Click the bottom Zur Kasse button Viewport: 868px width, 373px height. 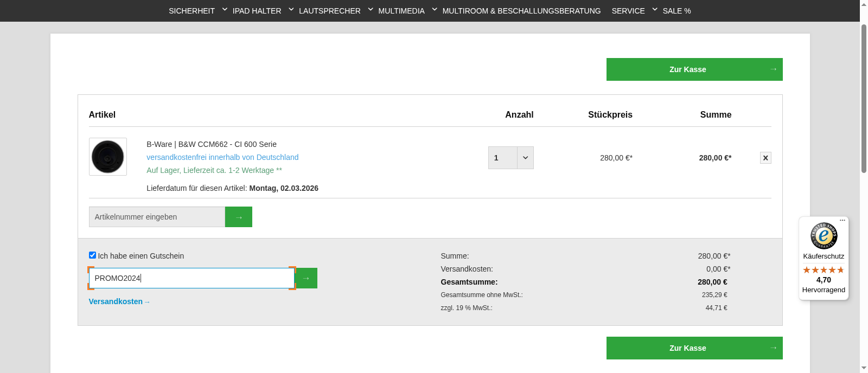[694, 348]
